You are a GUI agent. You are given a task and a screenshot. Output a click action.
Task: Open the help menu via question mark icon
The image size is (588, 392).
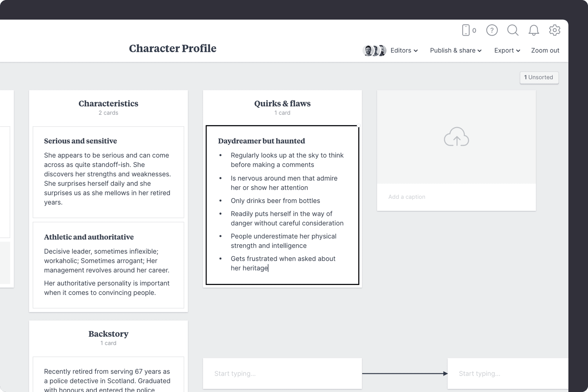(x=492, y=30)
